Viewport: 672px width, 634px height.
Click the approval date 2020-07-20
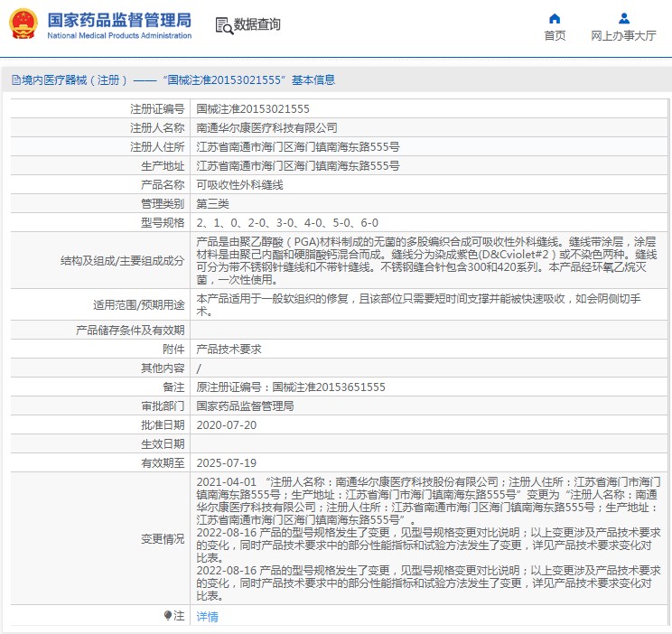tap(226, 424)
